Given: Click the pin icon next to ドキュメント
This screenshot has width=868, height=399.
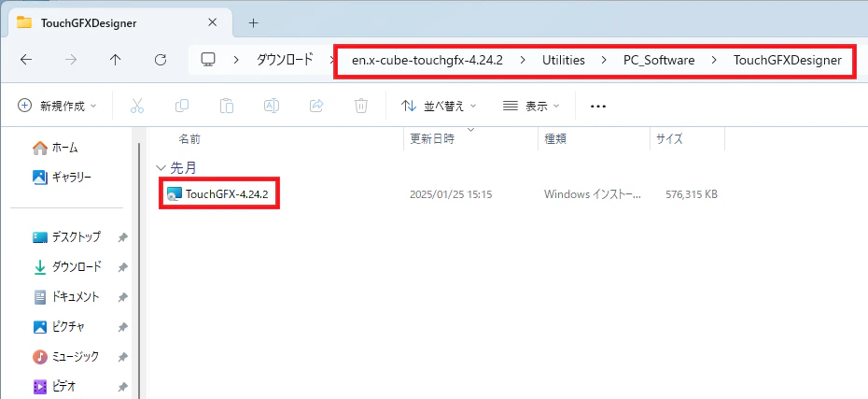Looking at the screenshot, I should pyautogui.click(x=123, y=297).
